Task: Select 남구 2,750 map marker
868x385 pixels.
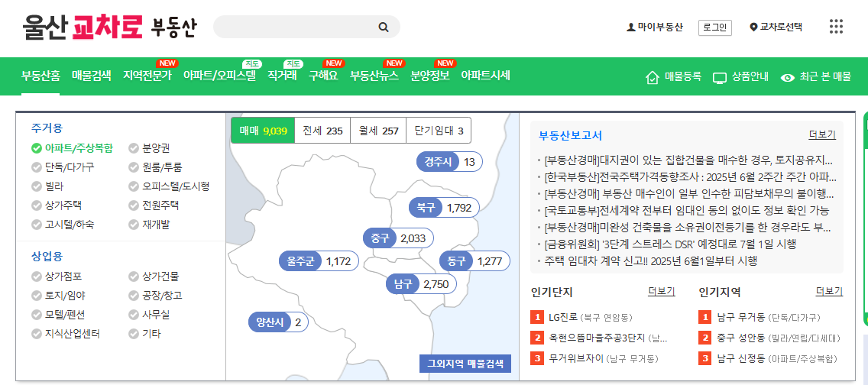Action: pyautogui.click(x=421, y=284)
